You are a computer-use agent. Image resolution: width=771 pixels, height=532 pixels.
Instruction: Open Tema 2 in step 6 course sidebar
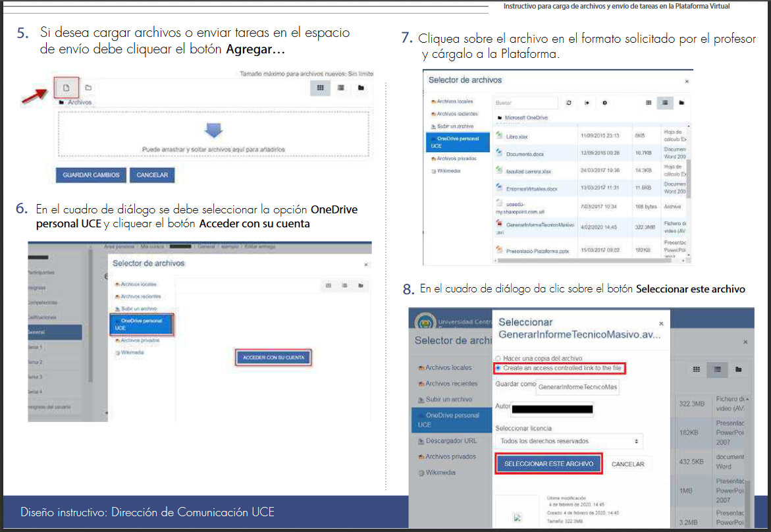pos(35,362)
